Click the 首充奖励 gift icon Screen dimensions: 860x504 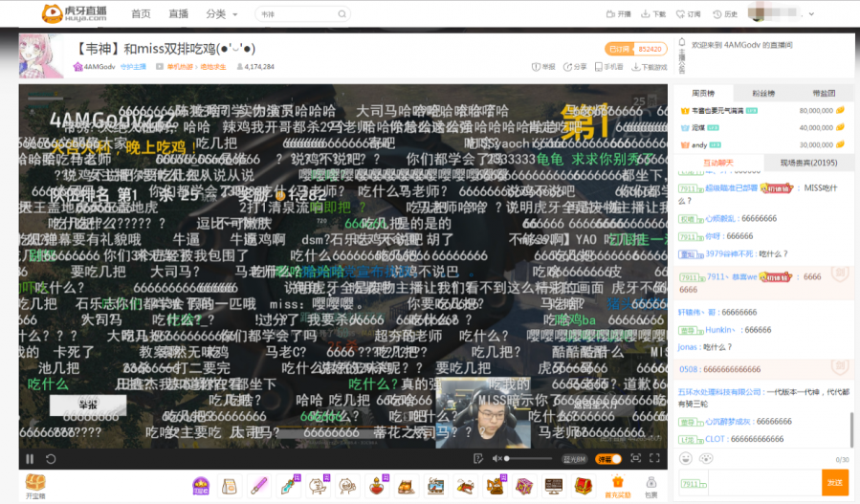[617, 485]
